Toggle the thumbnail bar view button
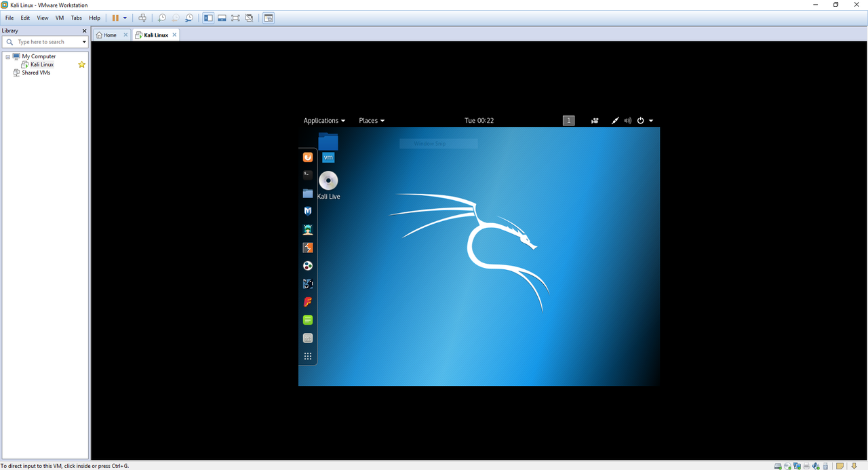Screen dimensions: 868x470 (222, 18)
